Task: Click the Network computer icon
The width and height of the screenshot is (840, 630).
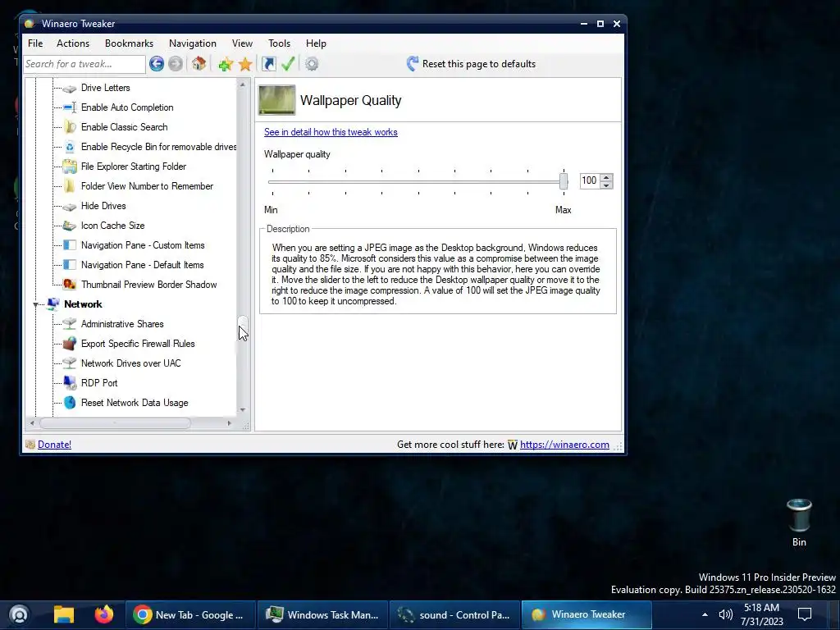Action: click(x=53, y=304)
